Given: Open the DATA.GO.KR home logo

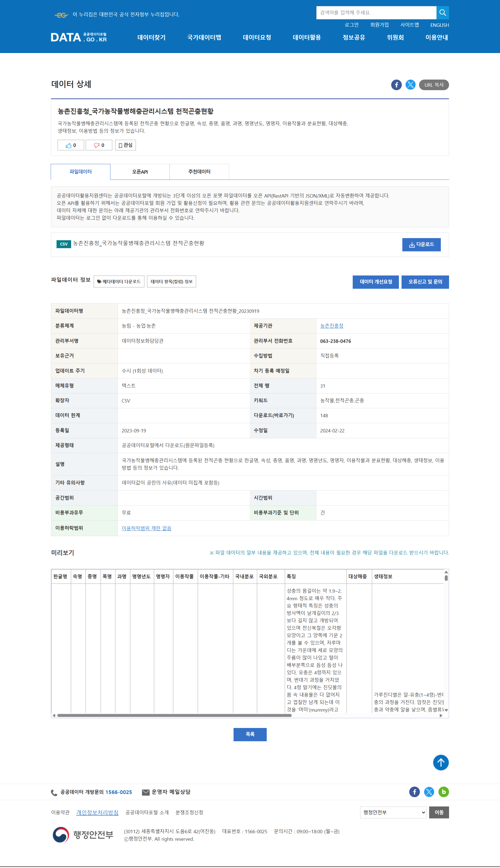Looking at the screenshot, I should (x=79, y=37).
